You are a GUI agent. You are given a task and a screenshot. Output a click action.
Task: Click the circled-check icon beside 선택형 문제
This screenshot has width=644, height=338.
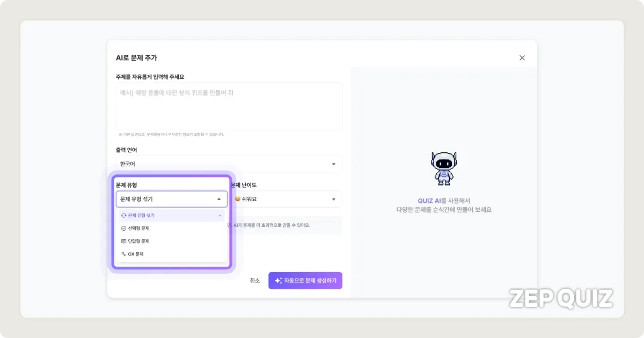point(124,228)
